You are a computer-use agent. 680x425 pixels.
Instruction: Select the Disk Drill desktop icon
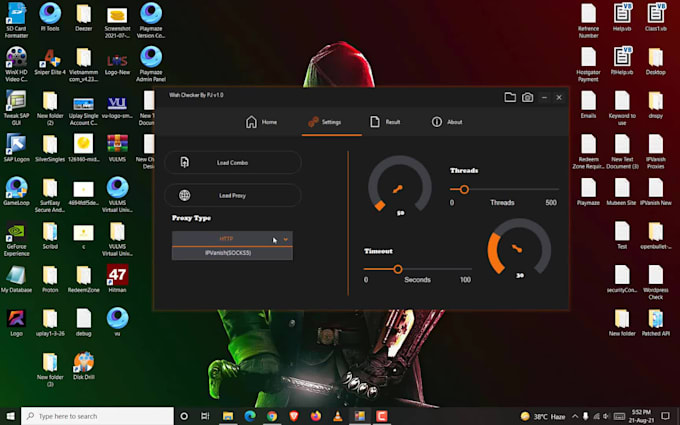pos(84,366)
